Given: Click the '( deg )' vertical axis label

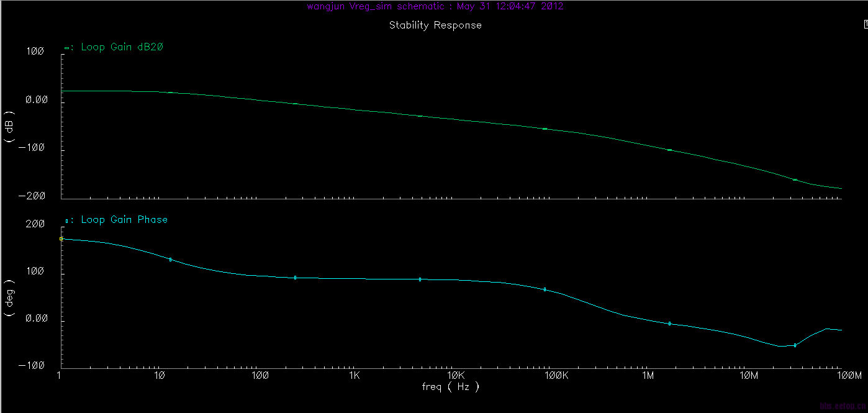Looking at the screenshot, I should pyautogui.click(x=11, y=299).
